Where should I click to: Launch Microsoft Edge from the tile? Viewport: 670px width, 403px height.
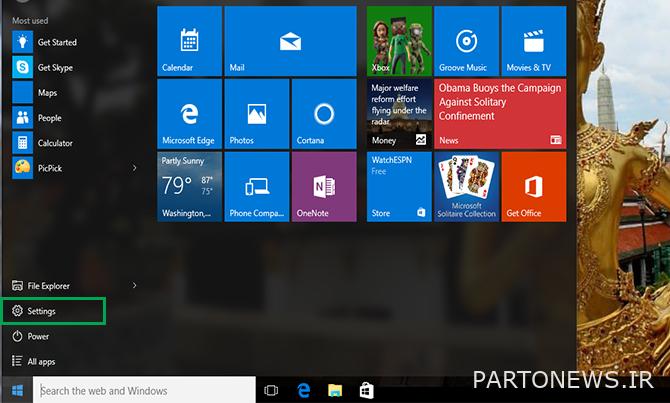coord(188,114)
